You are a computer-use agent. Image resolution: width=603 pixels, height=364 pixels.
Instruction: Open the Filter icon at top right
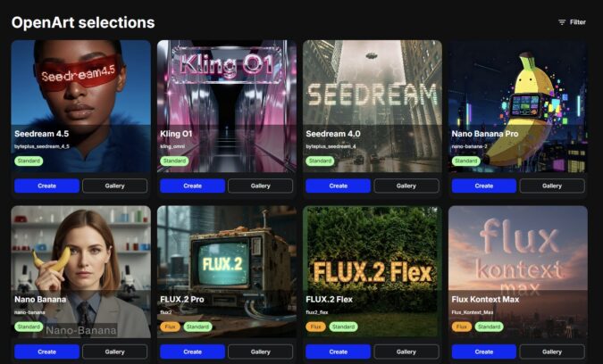pos(562,22)
